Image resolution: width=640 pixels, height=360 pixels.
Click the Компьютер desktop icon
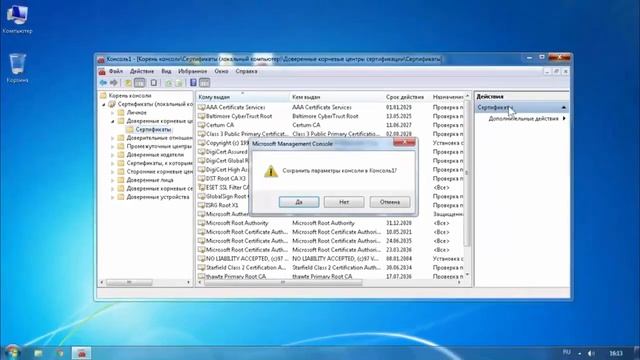click(17, 18)
